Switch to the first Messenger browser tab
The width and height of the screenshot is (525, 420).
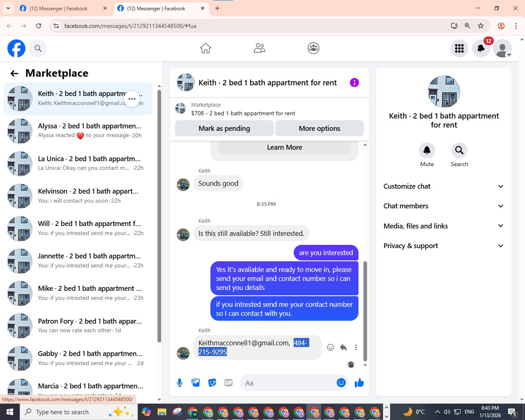point(64,9)
